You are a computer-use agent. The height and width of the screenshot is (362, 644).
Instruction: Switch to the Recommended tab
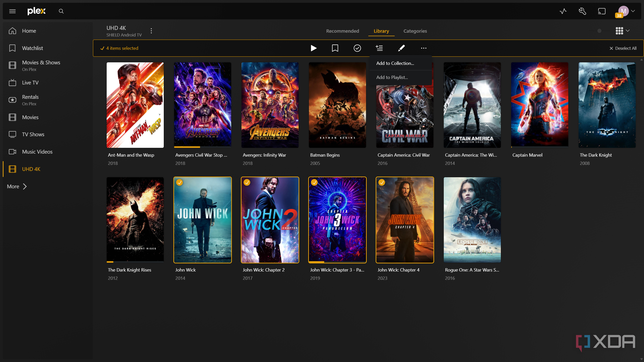(342, 31)
